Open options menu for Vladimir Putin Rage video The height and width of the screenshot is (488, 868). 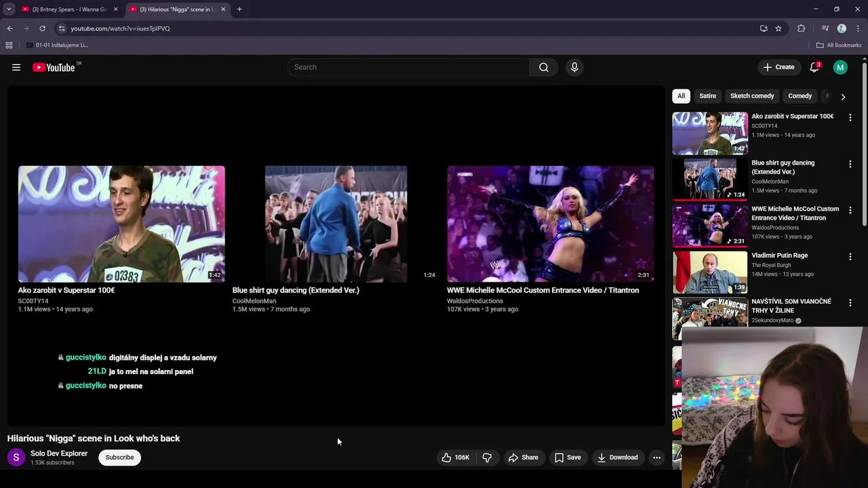point(850,257)
